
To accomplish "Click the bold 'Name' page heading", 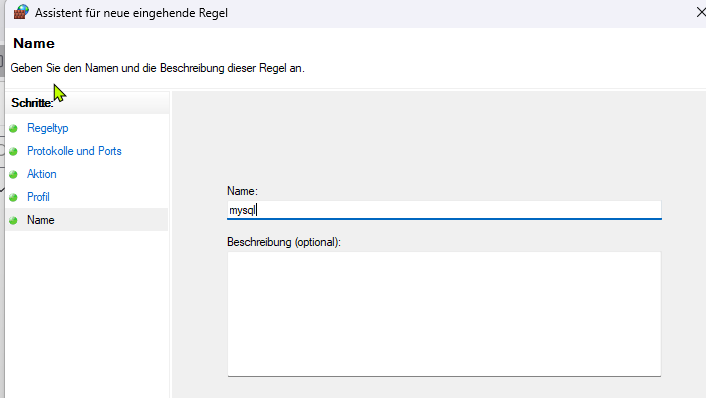I will click(x=34, y=44).
